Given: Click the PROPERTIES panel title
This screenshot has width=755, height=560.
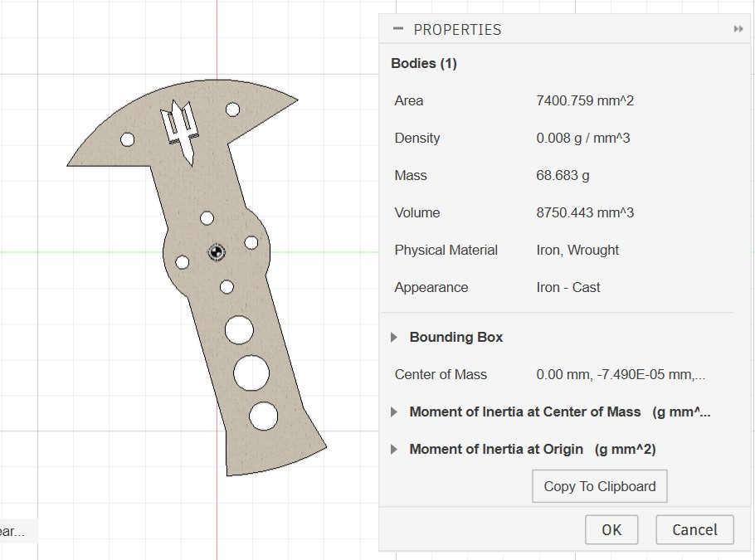Looking at the screenshot, I should 457,29.
